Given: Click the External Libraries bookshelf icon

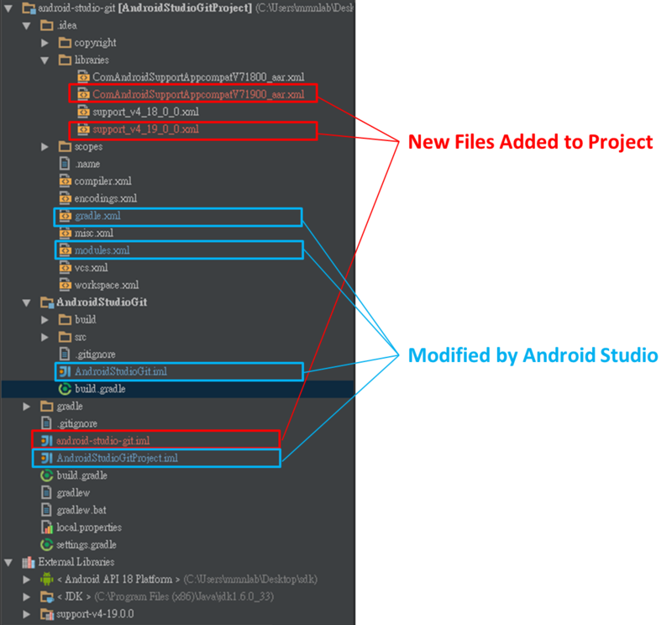Looking at the screenshot, I should tap(29, 562).
